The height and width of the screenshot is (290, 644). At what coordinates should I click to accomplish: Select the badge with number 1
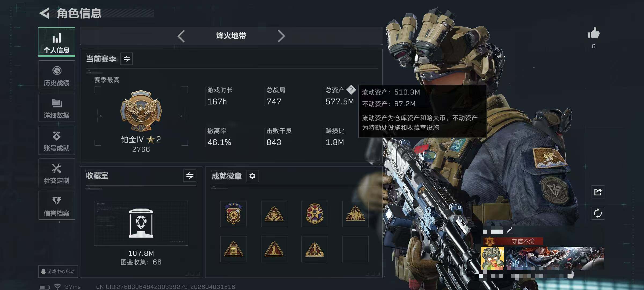pos(274,249)
